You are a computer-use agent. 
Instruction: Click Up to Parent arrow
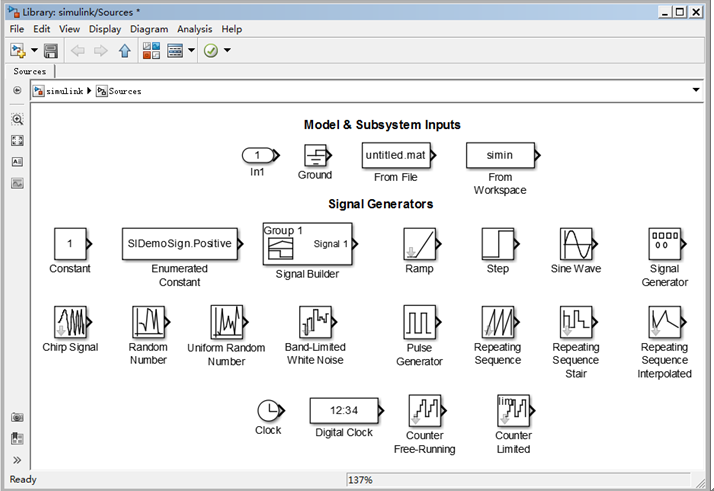[x=124, y=50]
